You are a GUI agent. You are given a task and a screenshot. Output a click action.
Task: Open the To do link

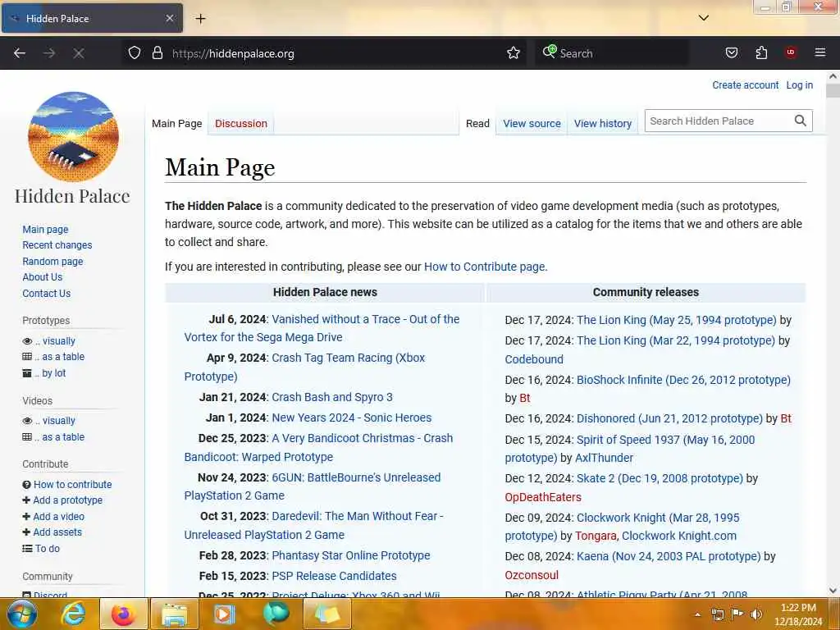[47, 549]
